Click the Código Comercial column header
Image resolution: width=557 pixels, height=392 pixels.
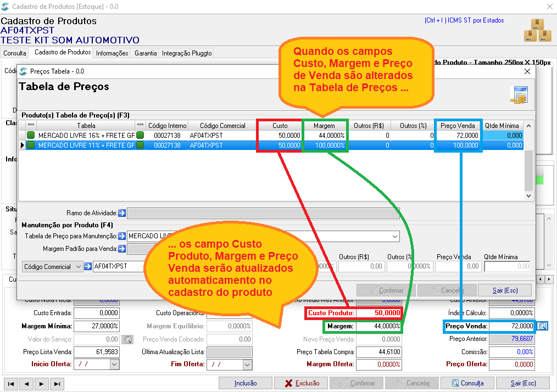click(x=222, y=126)
